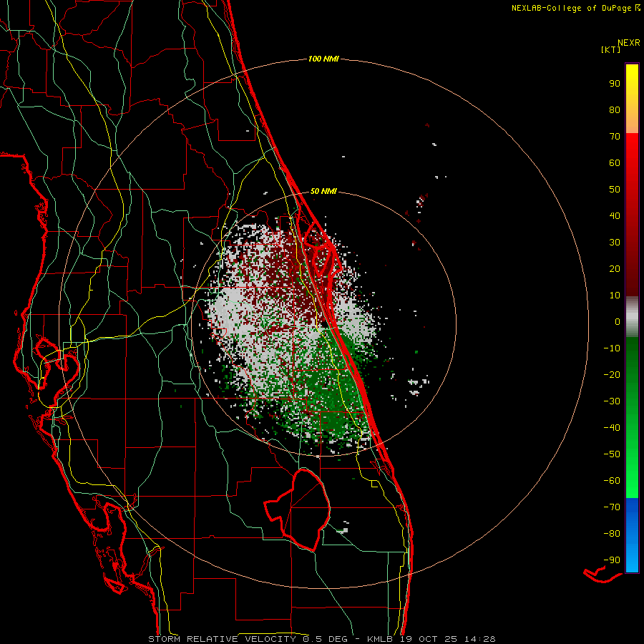Click the [KT] units label
Image resolution: width=644 pixels, height=644 pixels.
click(x=611, y=49)
